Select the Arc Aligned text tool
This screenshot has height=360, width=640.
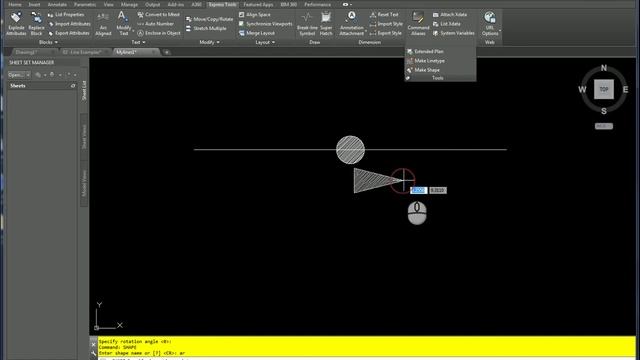pyautogui.click(x=103, y=23)
